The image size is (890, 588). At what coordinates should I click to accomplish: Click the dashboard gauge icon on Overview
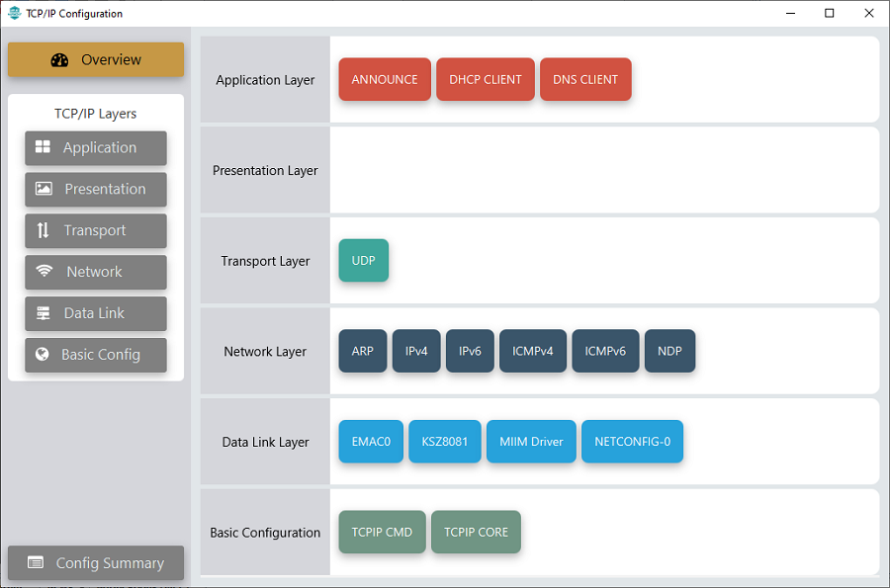pos(59,59)
